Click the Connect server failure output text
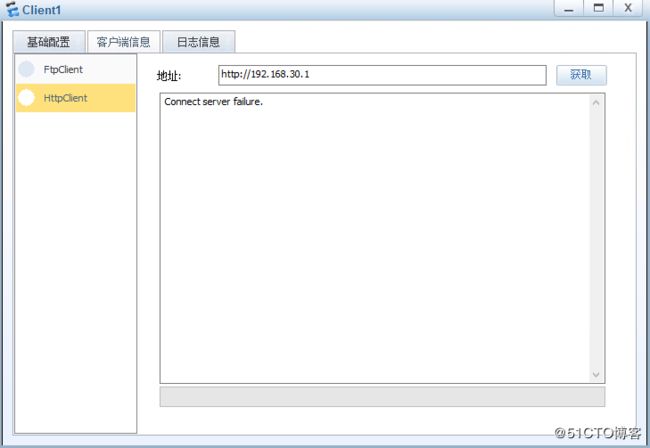650x448 pixels. (213, 102)
